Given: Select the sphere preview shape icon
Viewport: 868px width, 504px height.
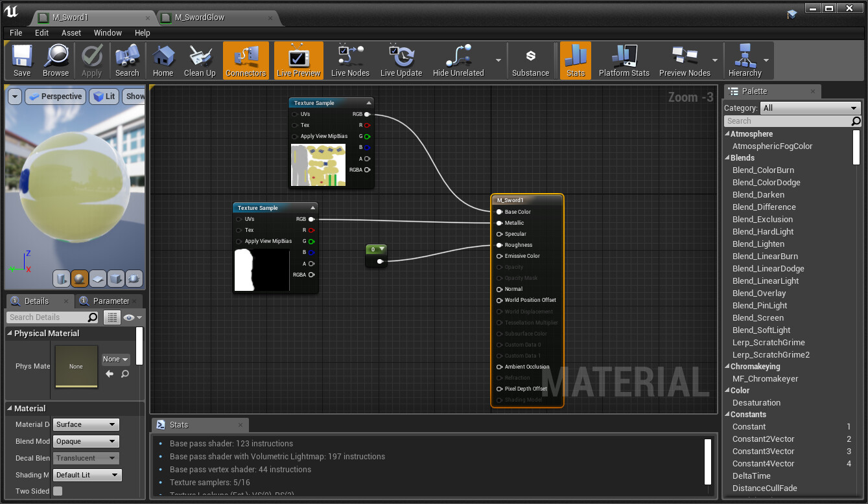Looking at the screenshot, I should click(80, 279).
